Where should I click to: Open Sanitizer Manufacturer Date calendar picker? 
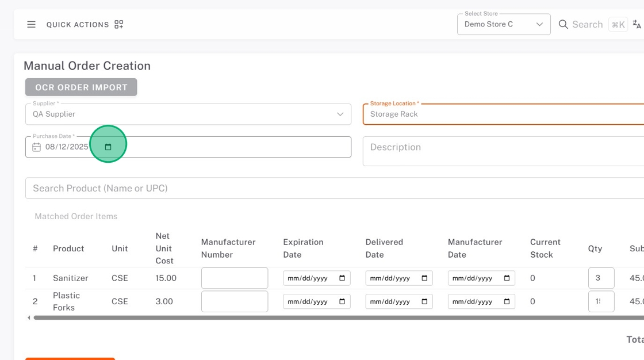coord(507,278)
